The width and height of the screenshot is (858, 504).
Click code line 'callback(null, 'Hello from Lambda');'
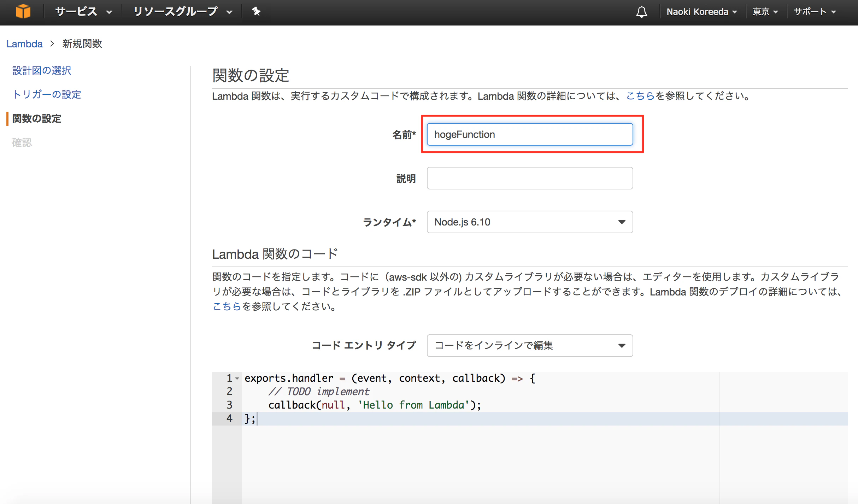click(375, 405)
